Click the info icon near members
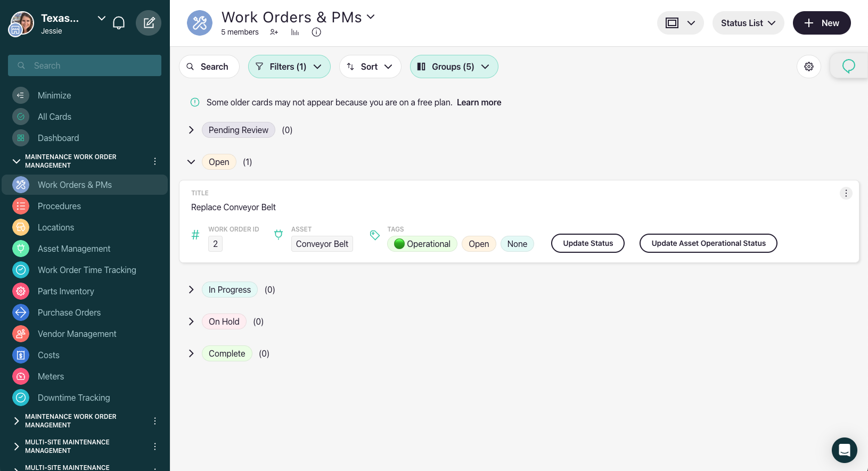 (x=316, y=32)
